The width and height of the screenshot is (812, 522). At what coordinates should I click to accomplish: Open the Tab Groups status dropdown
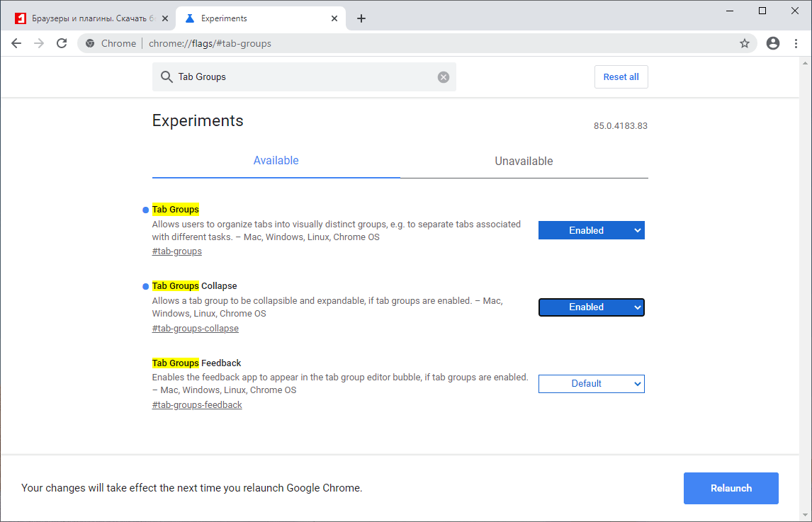point(591,229)
